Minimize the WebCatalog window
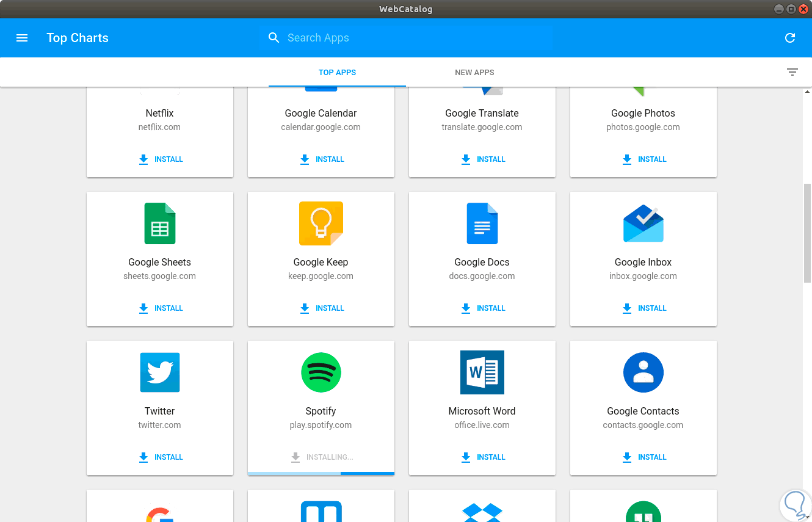812x522 pixels. click(x=779, y=9)
